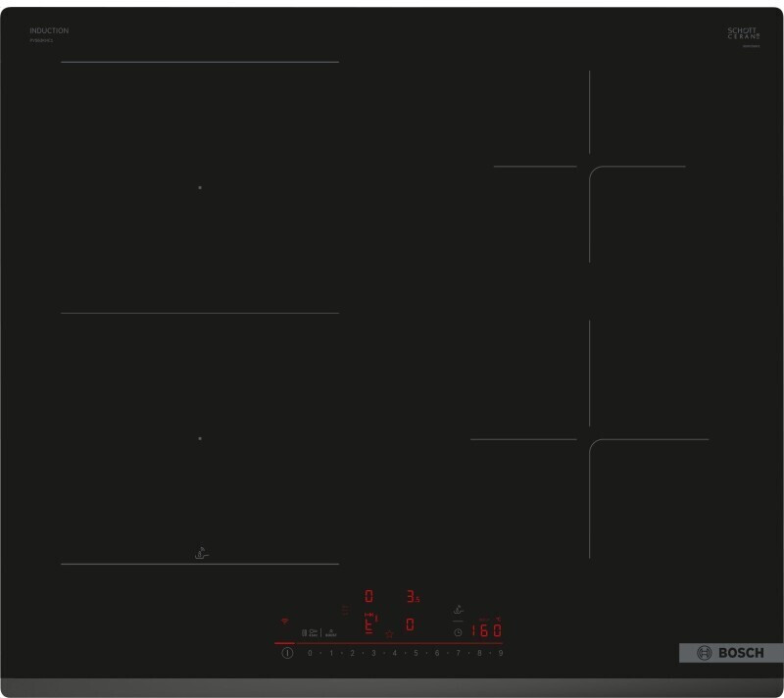This screenshot has width=784, height=698.
Task: Select the rear right zone display showing 3.5
Action: (413, 596)
